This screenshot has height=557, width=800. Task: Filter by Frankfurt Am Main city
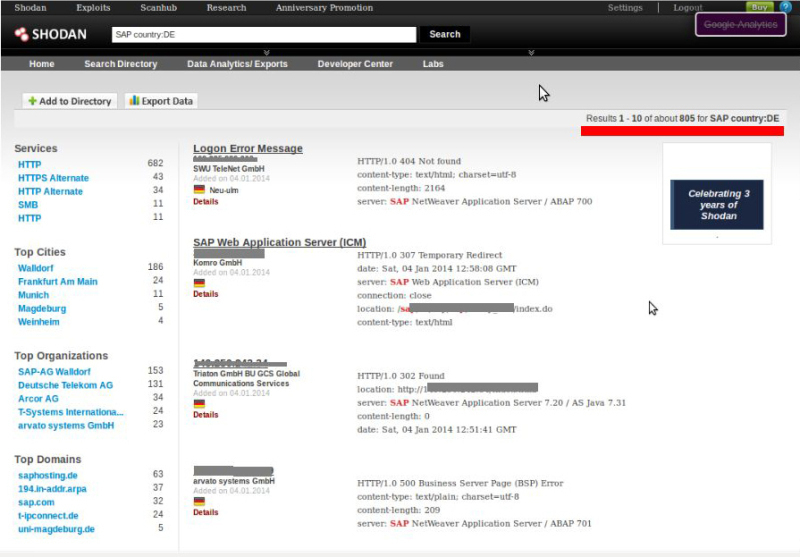click(x=58, y=281)
